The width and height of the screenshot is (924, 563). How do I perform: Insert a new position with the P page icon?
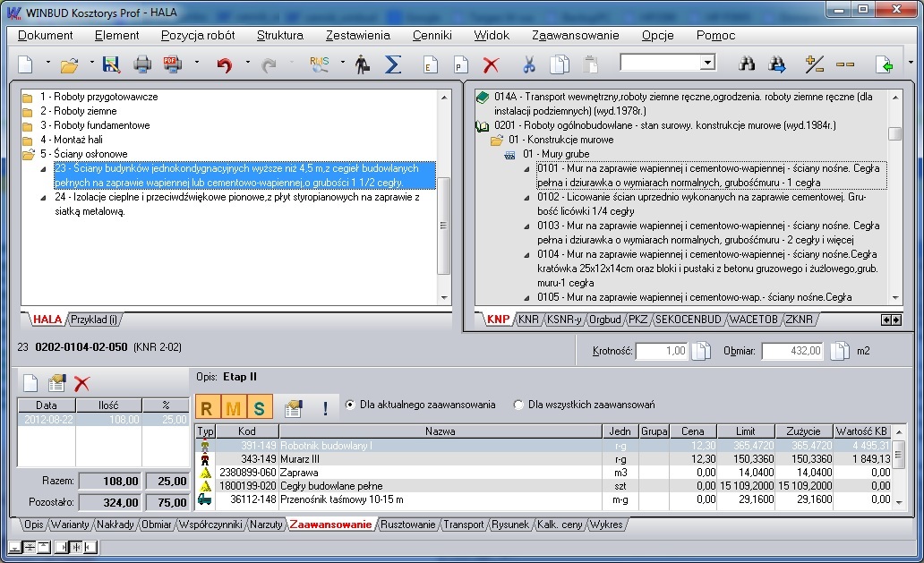461,64
